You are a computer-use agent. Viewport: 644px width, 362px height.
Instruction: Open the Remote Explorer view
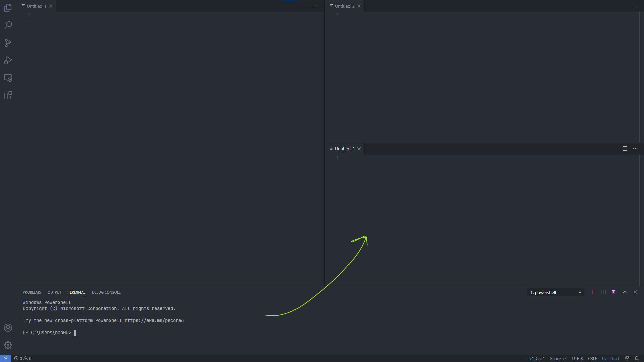(x=8, y=78)
